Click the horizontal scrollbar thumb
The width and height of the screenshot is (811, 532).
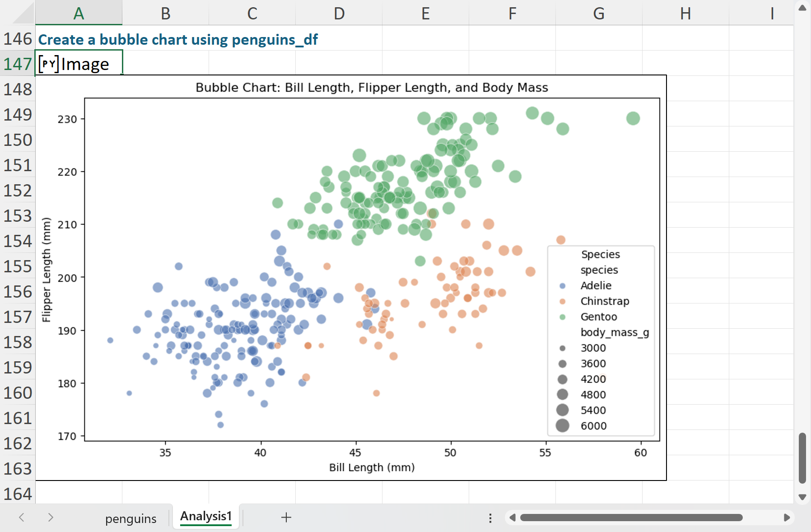pyautogui.click(x=631, y=518)
